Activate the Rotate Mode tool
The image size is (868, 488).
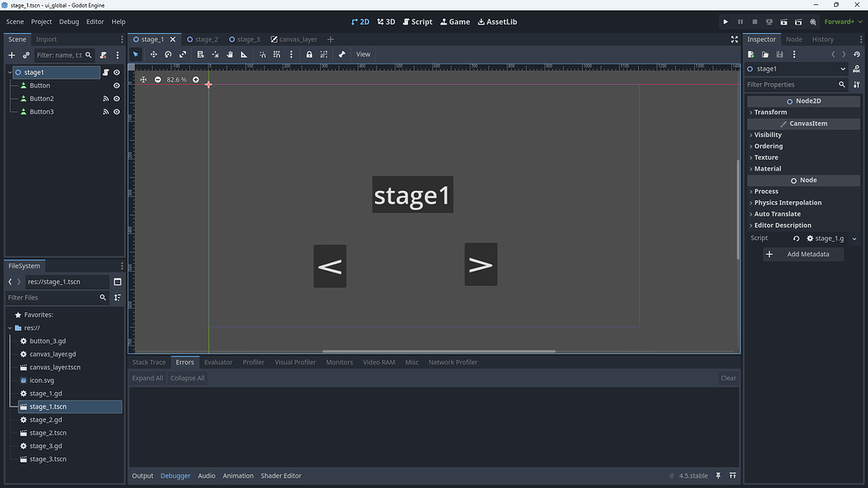(x=168, y=54)
